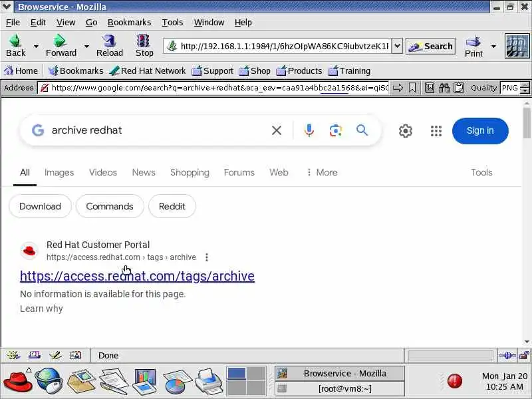Open the Google apps grid

pyautogui.click(x=436, y=130)
